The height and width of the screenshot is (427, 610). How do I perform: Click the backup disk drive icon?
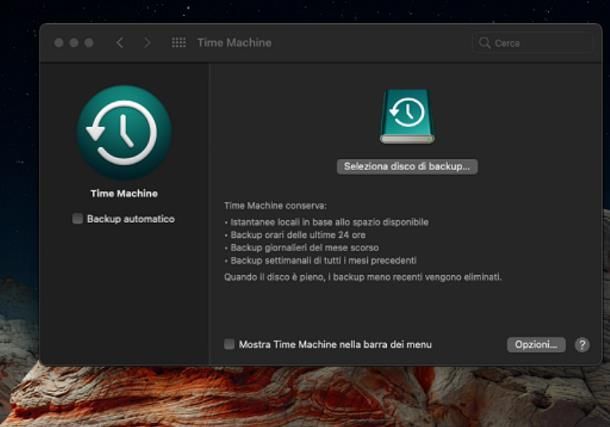tap(407, 116)
